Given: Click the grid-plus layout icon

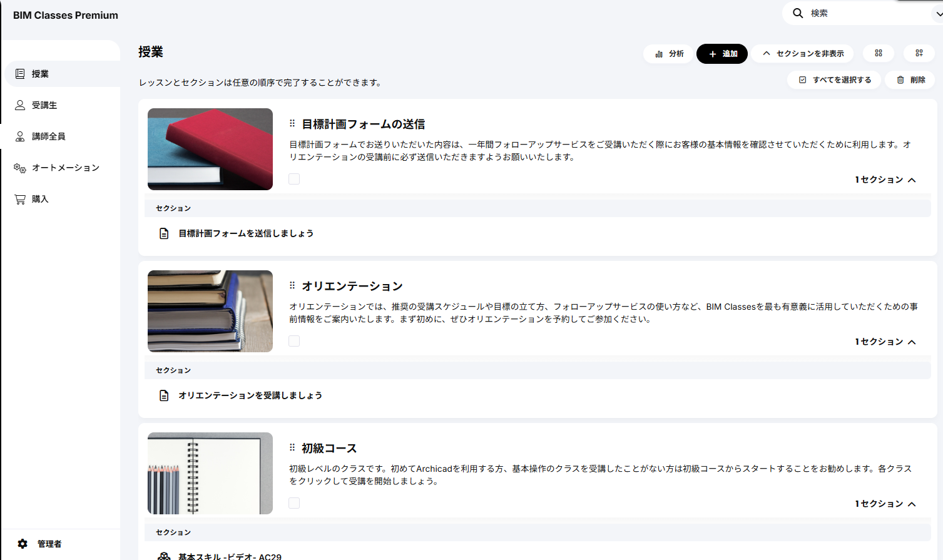Looking at the screenshot, I should point(919,54).
